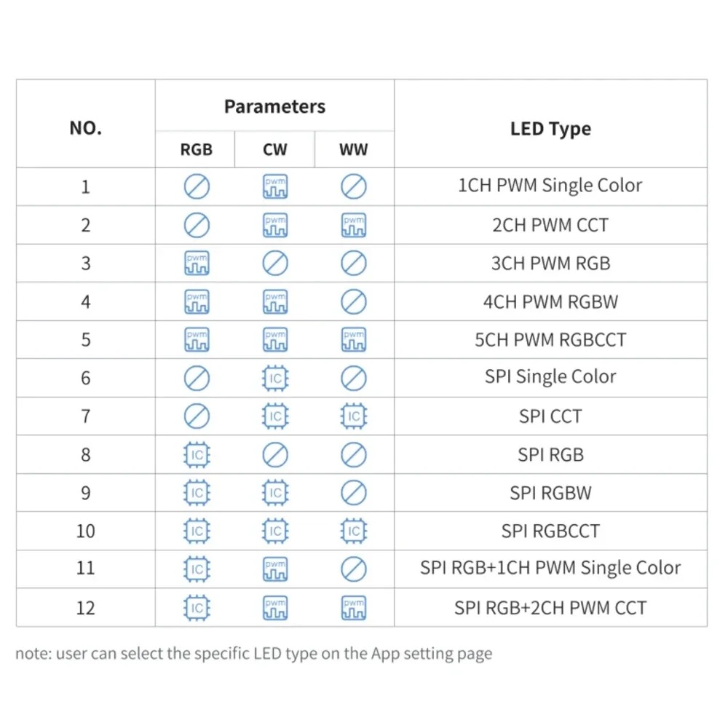Screen dimensions: 728x728
Task: Click the disabled circle icon in row 1 RGB column
Action: pyautogui.click(x=197, y=186)
